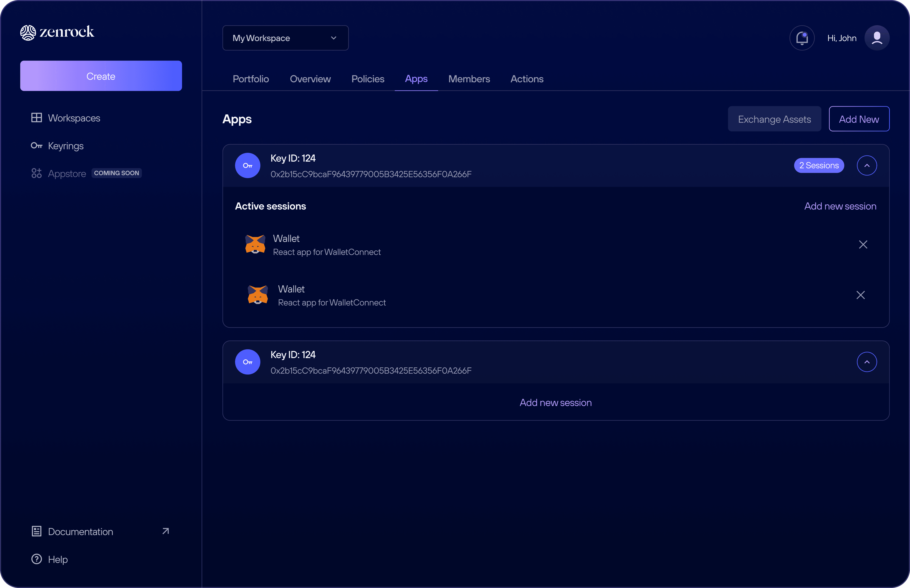Go to Keyrings section
Screen dimensions: 910x588
[65, 146]
